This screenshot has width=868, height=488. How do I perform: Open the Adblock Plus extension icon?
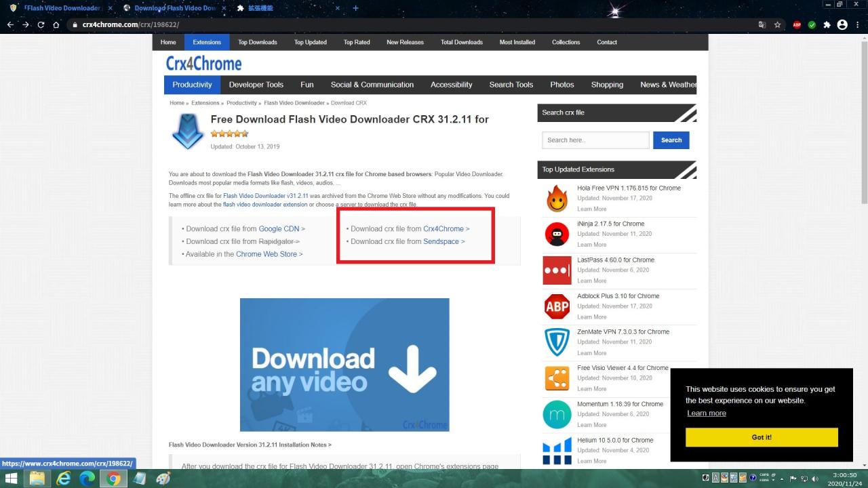point(797,24)
